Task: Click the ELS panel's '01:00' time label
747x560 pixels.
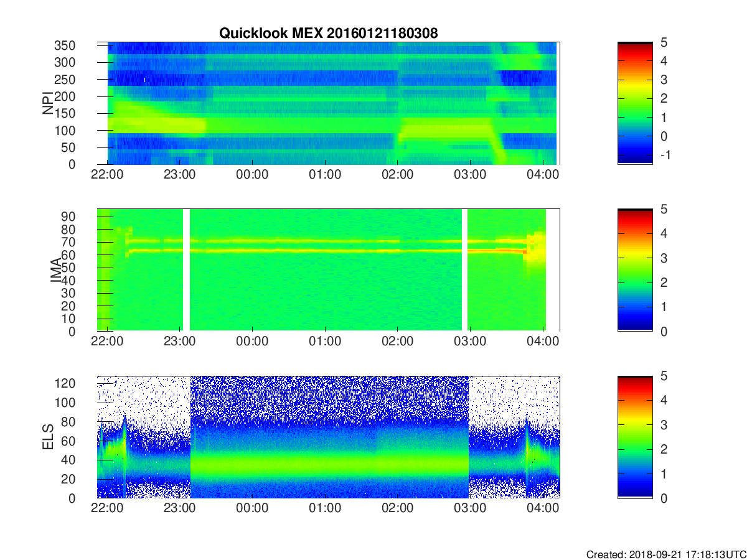Action: pyautogui.click(x=325, y=508)
